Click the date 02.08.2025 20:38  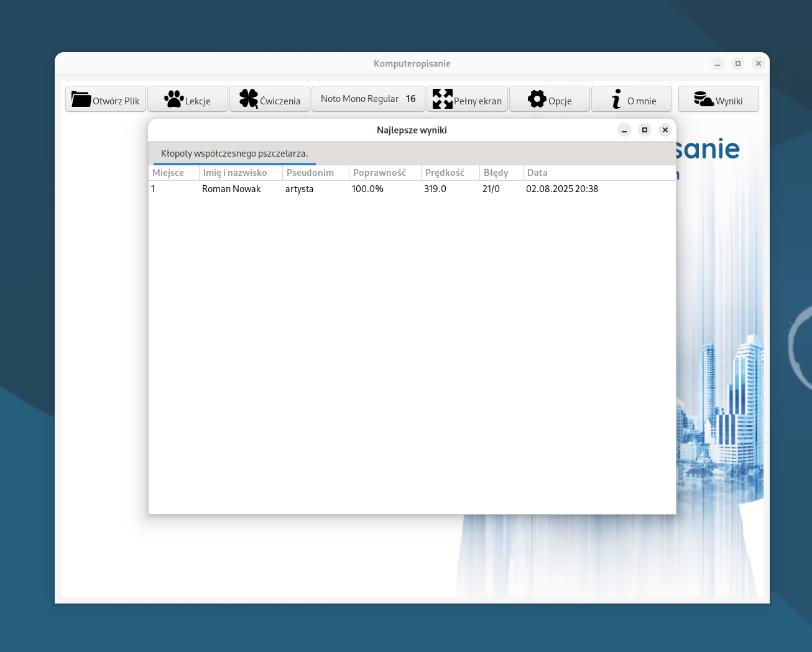(562, 189)
